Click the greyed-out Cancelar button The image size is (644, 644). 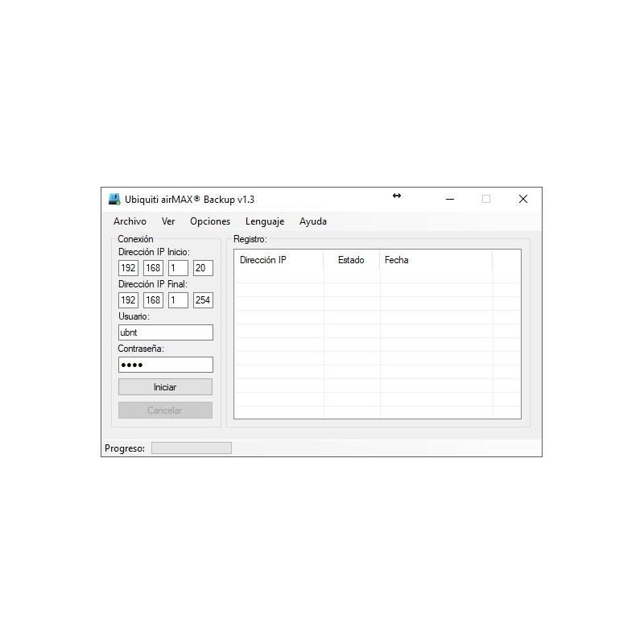tap(165, 411)
